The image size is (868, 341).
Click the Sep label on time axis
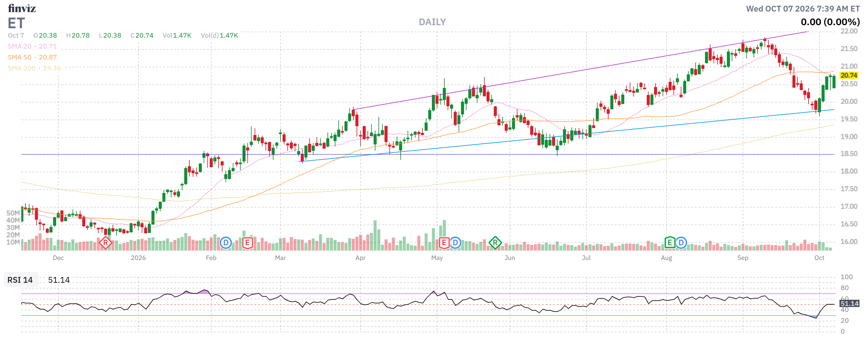[x=743, y=258]
